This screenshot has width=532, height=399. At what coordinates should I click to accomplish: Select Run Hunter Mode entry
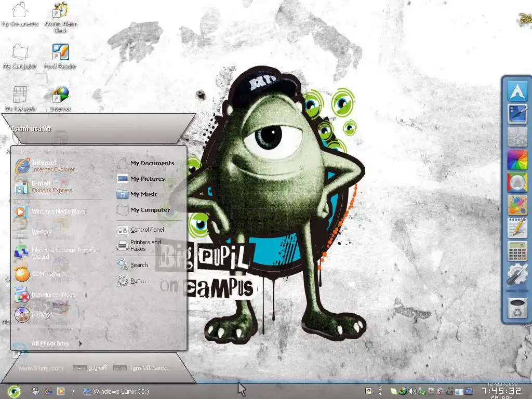[x=46, y=295]
